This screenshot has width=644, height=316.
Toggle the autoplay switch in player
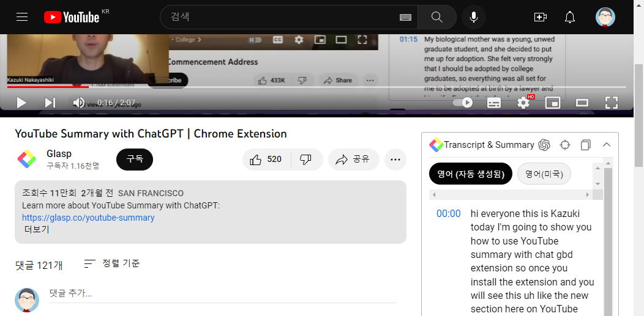pyautogui.click(x=463, y=103)
